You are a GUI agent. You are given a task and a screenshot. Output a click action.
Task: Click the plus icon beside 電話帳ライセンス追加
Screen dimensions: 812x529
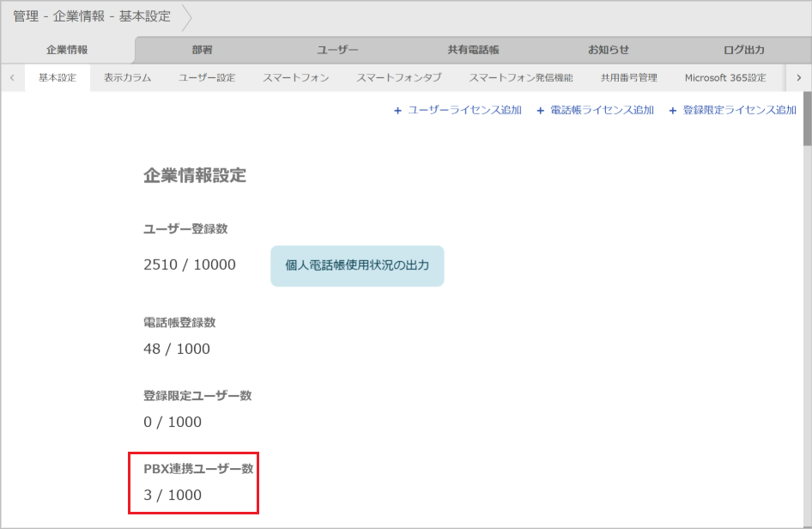[539, 110]
